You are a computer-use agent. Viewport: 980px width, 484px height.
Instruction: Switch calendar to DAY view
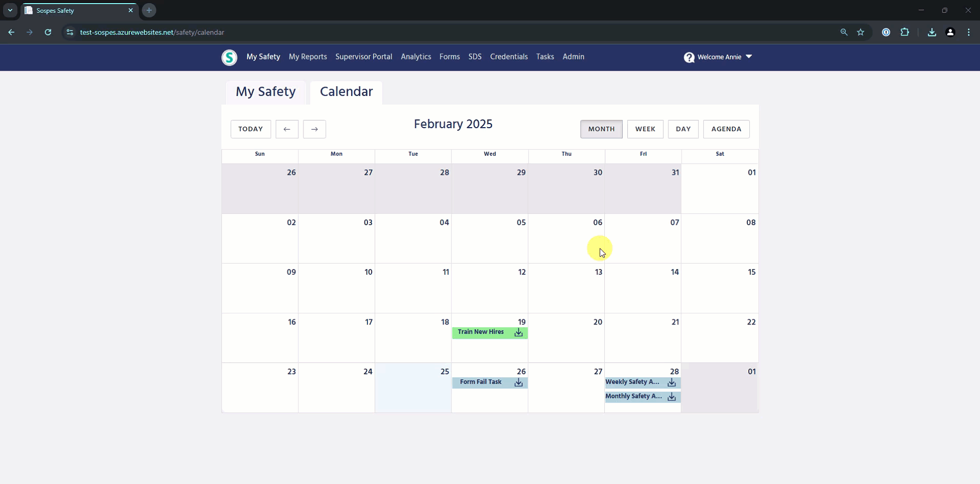tap(683, 129)
